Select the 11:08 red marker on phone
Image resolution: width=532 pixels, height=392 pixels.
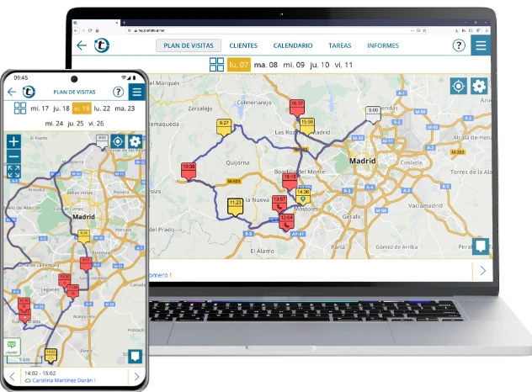(72, 292)
